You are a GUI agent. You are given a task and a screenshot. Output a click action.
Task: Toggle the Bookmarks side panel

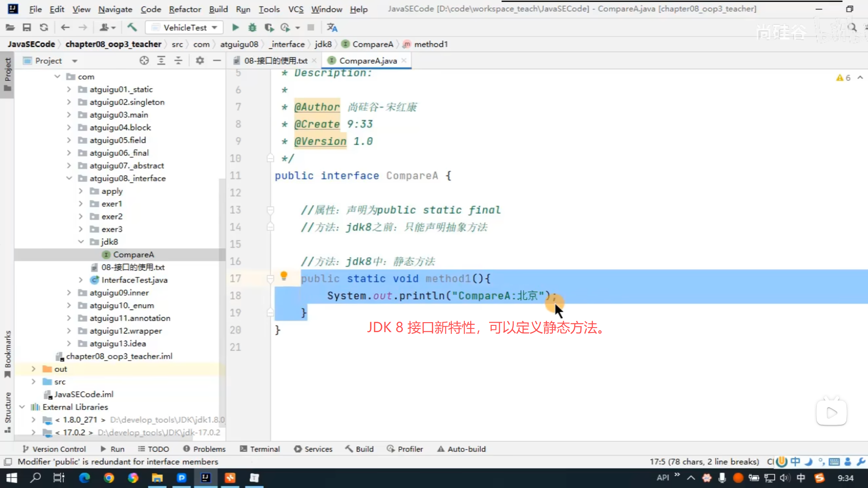8,353
